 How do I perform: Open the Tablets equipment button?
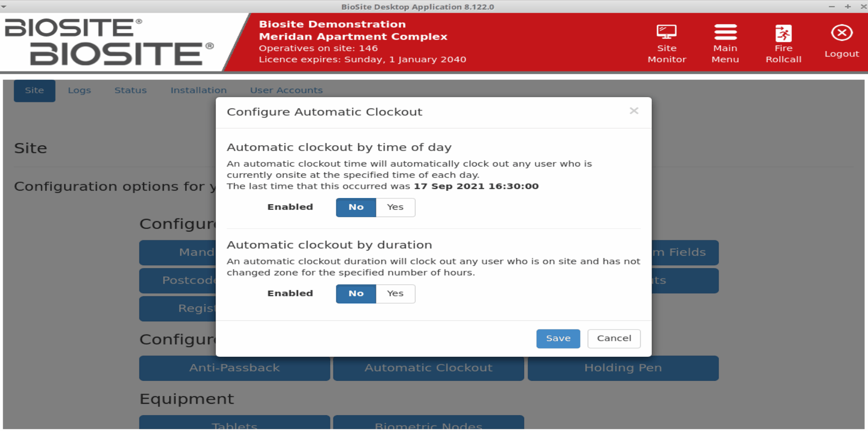235,422
